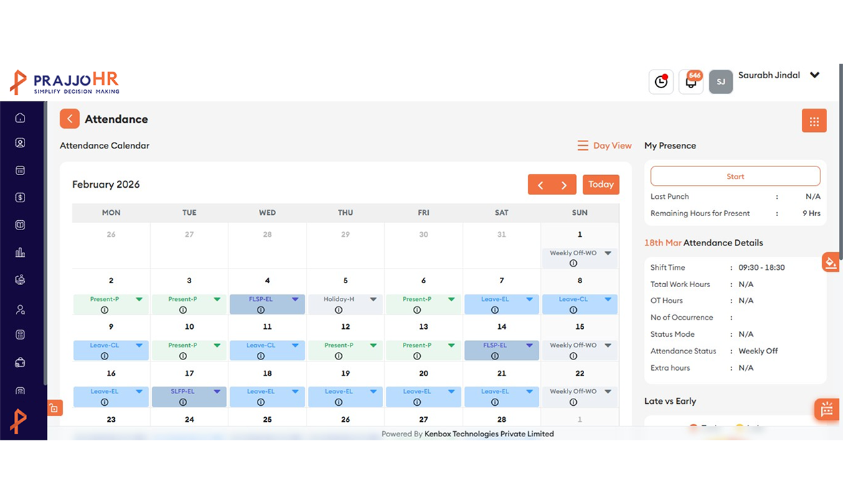843x504 pixels.
Task: Open the Home icon in sidebar
Action: coord(21,118)
